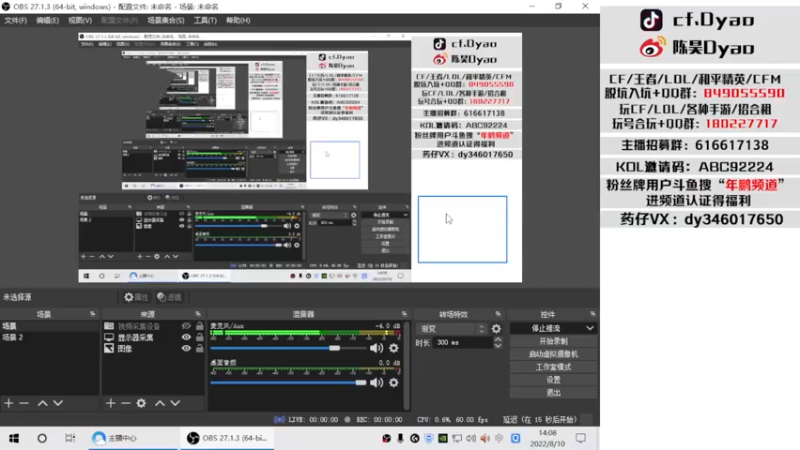Screen dimensions: 800x450
Task: Click the microphone icon in system tray
Action: (401, 438)
